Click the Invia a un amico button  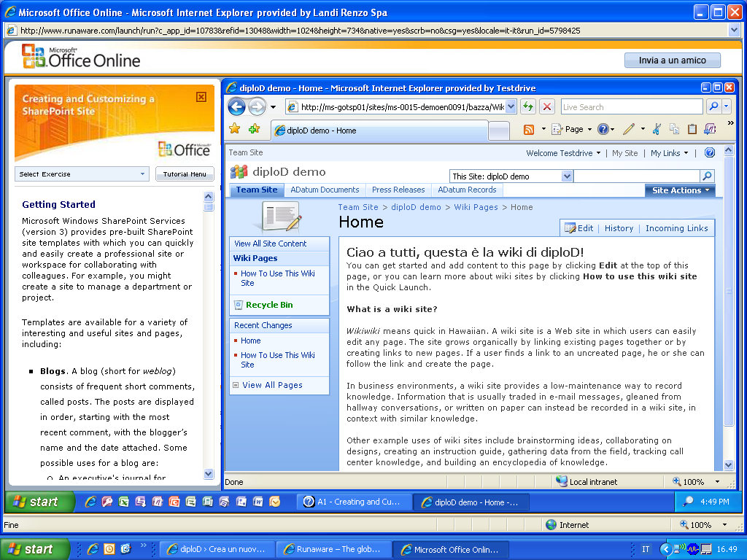[x=672, y=60]
